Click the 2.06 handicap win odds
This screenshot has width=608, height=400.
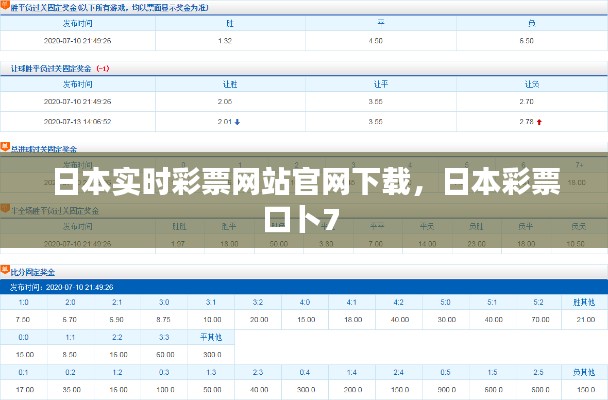(224, 102)
